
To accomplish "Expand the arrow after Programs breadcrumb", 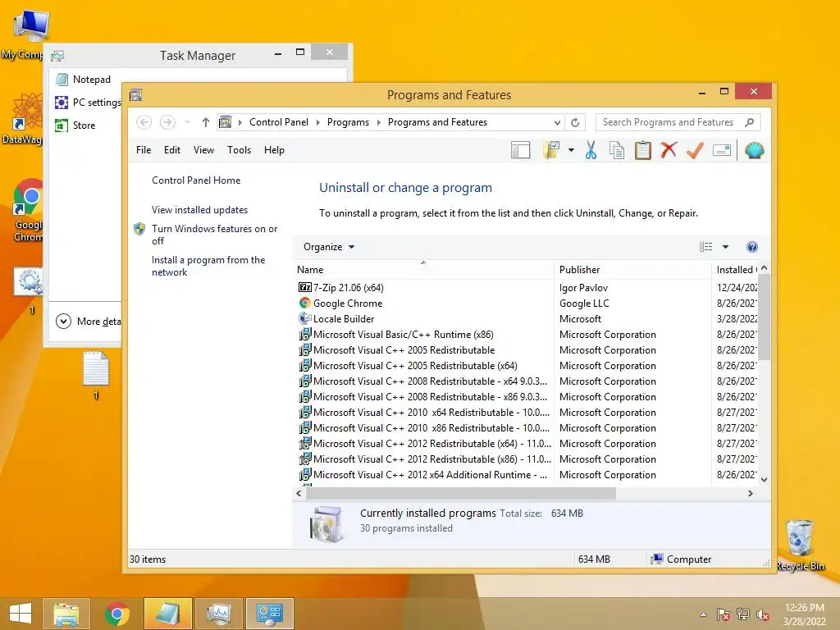I will click(379, 123).
